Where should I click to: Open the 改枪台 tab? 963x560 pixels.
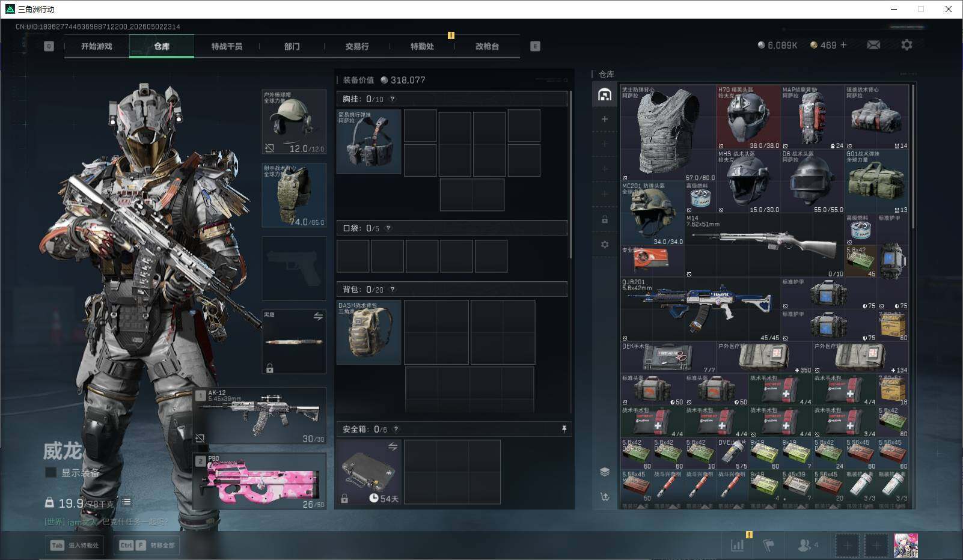487,46
